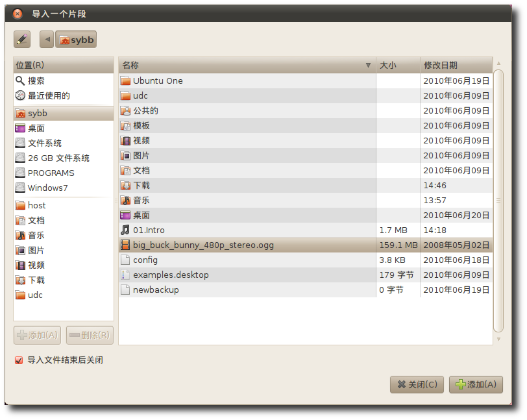This screenshot has height=420, width=527.
Task: Open 图片 bookmark in sidebar
Action: click(64, 250)
